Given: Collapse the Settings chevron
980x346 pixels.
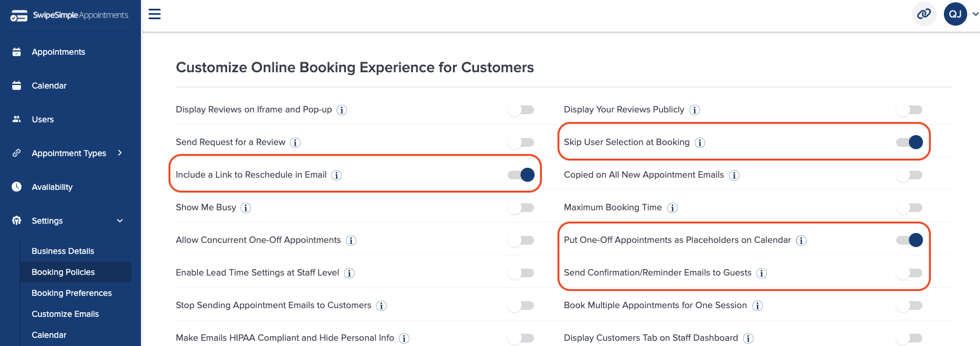Looking at the screenshot, I should tap(120, 221).
